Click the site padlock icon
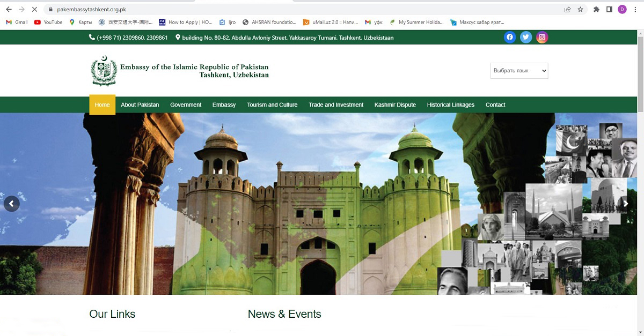Screen dimensions: 644x336 (x=50, y=9)
